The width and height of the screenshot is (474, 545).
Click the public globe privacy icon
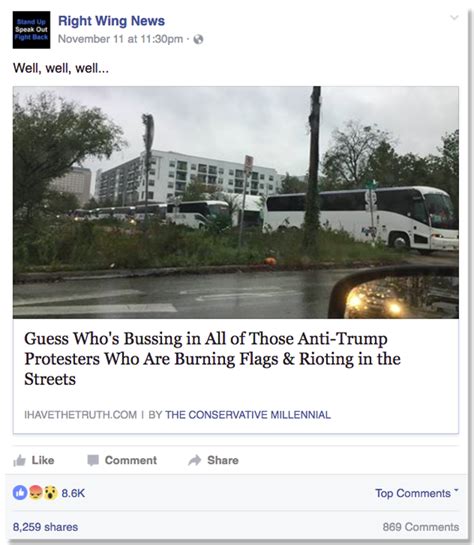click(198, 39)
